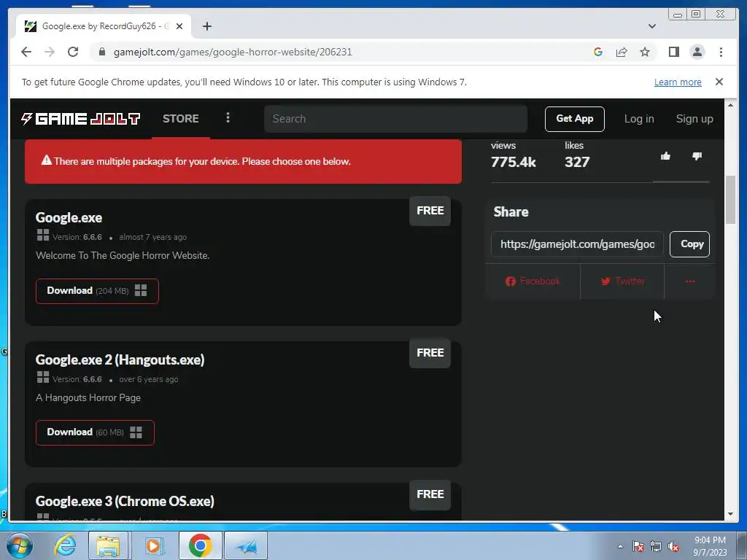The height and width of the screenshot is (560, 747).
Task: Open a new tab with the plus button
Action: tap(206, 26)
